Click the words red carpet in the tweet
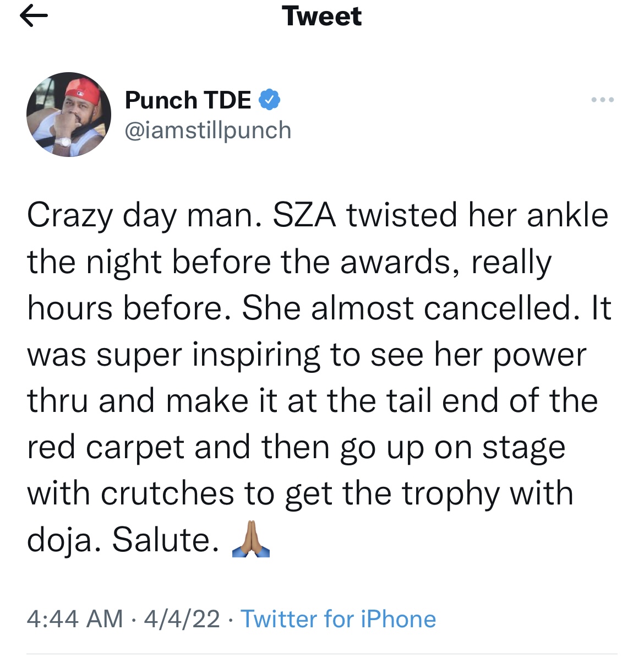 tap(106, 448)
